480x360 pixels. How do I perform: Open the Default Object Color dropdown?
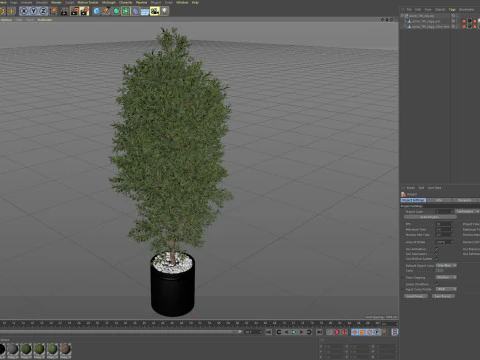pos(446,266)
